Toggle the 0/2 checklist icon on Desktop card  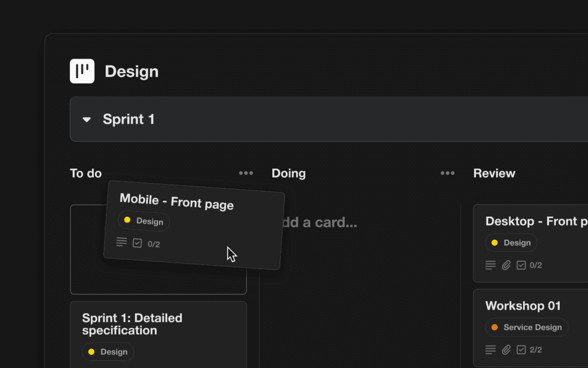click(x=521, y=265)
